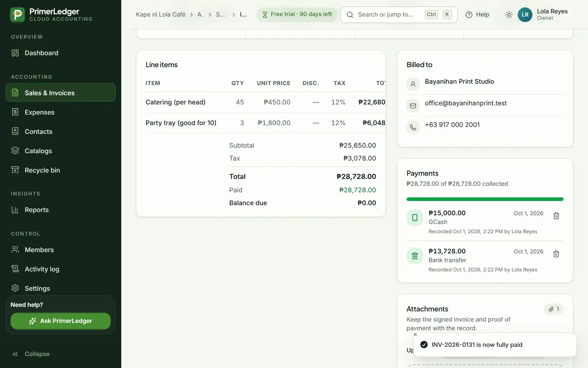Dismiss the fully paid toast notification

click(415, 334)
